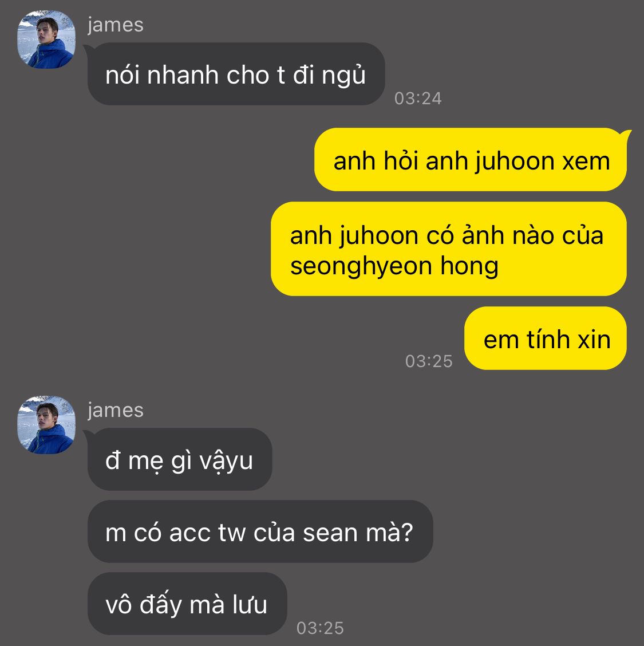Tap the word "lưu" in the last message
Image resolution: width=644 pixels, height=646 pixels.
[250, 605]
